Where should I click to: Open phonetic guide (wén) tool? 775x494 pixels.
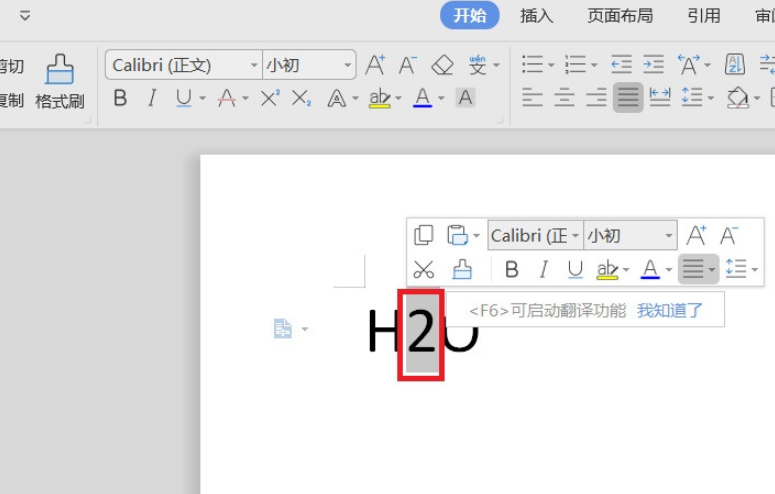click(477, 65)
